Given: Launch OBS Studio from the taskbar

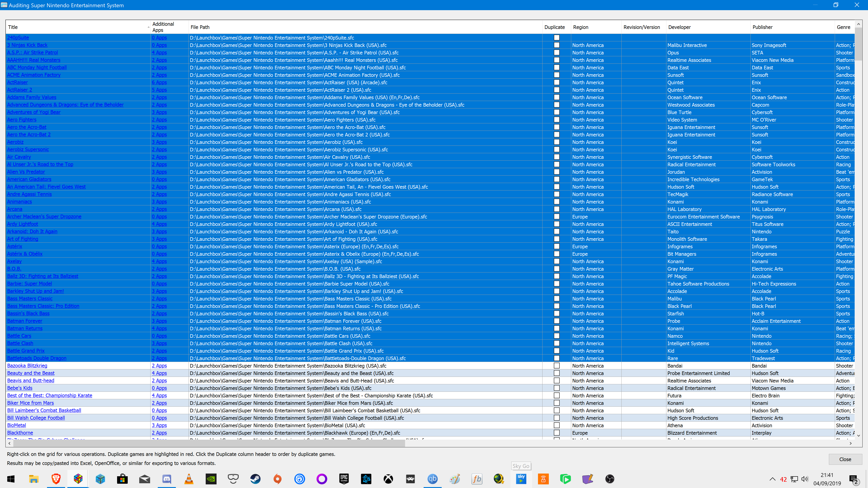Looking at the screenshot, I should (x=610, y=479).
